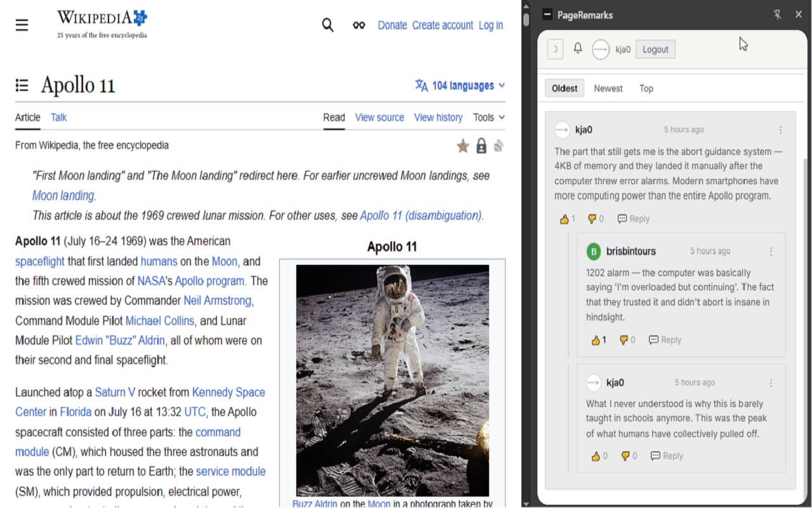Click the featured article star icon

[463, 147]
